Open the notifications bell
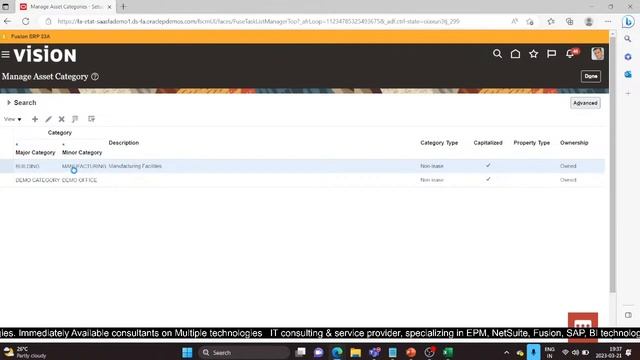Viewport: 640px width, 360px height. pos(571,53)
